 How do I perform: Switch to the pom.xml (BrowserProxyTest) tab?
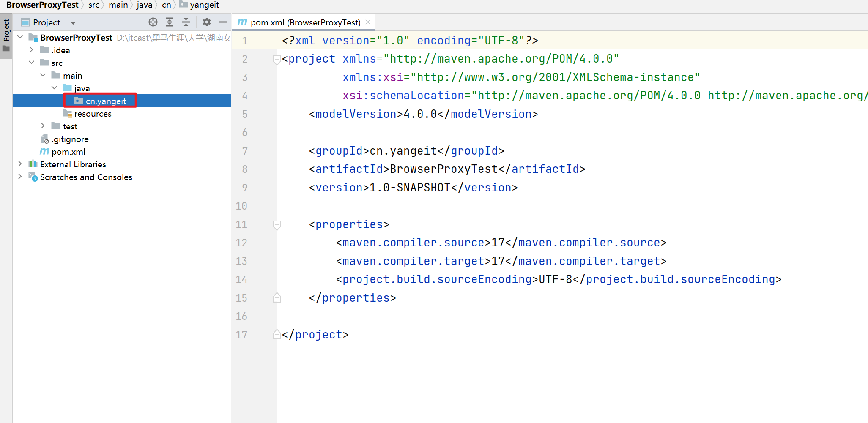[304, 22]
